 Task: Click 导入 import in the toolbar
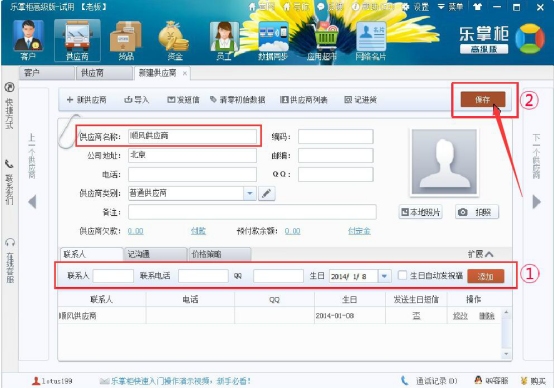(x=137, y=100)
